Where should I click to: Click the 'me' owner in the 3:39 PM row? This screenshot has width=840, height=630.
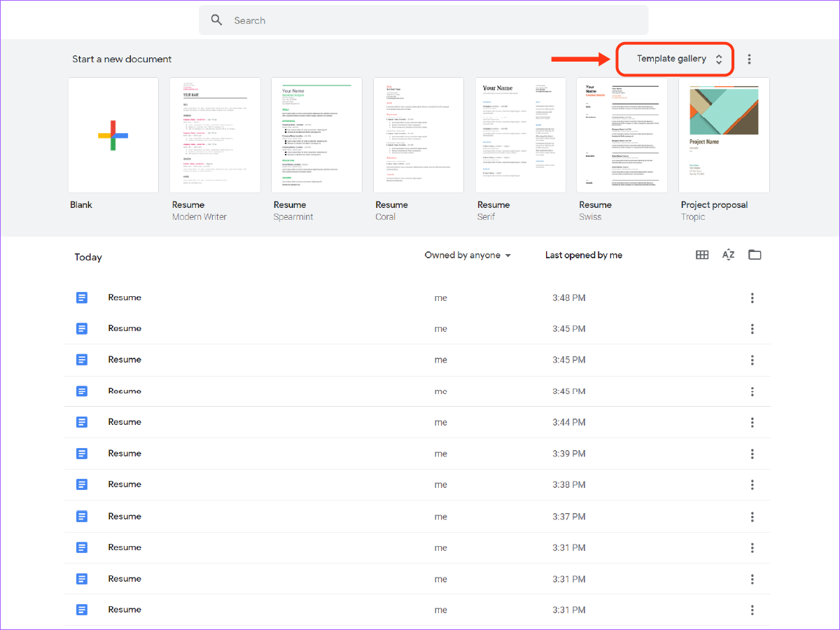(440, 454)
